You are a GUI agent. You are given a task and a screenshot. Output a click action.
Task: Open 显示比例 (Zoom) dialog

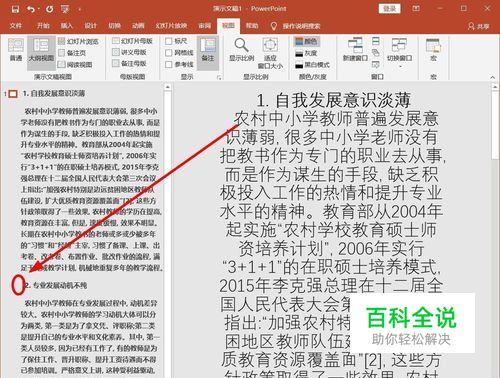click(x=242, y=50)
